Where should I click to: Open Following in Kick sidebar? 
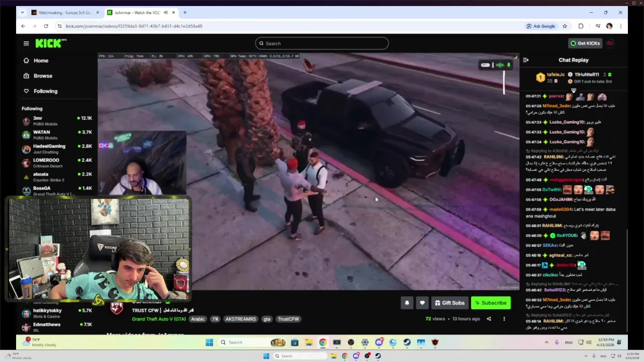click(x=40, y=91)
